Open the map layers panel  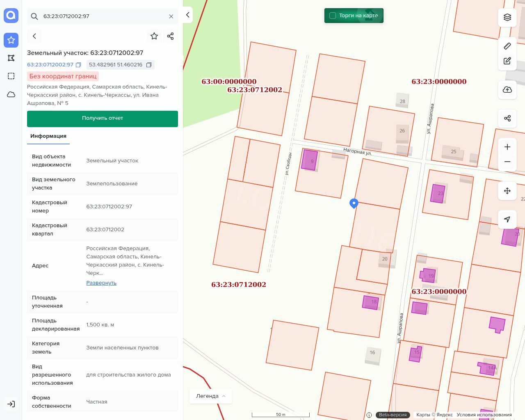507,17
